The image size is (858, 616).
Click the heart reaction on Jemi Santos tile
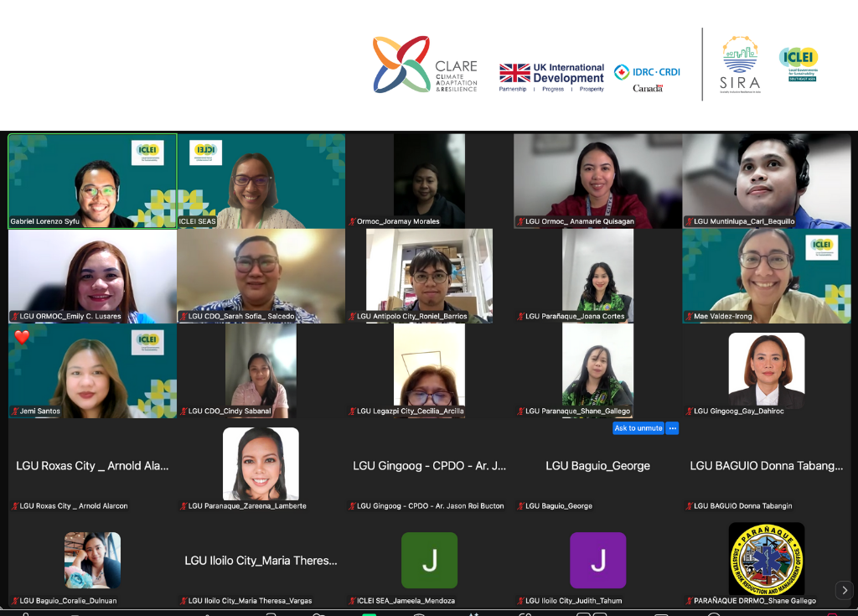[22, 338]
